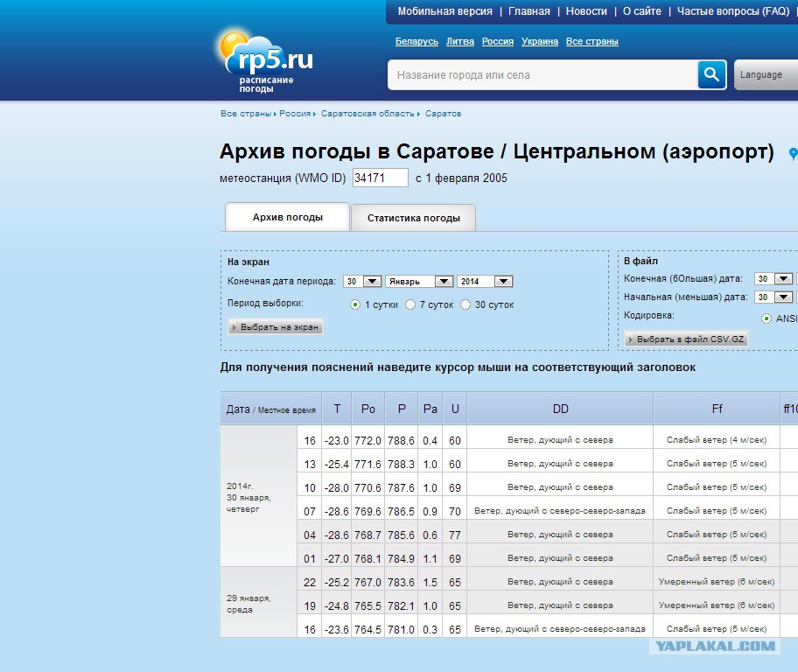Click the magnifier search button
This screenshot has width=798, height=672.
(x=711, y=75)
